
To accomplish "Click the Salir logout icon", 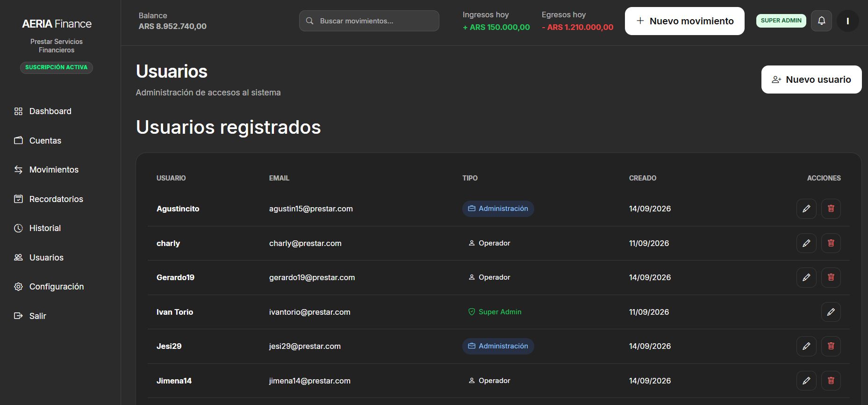I will point(18,316).
